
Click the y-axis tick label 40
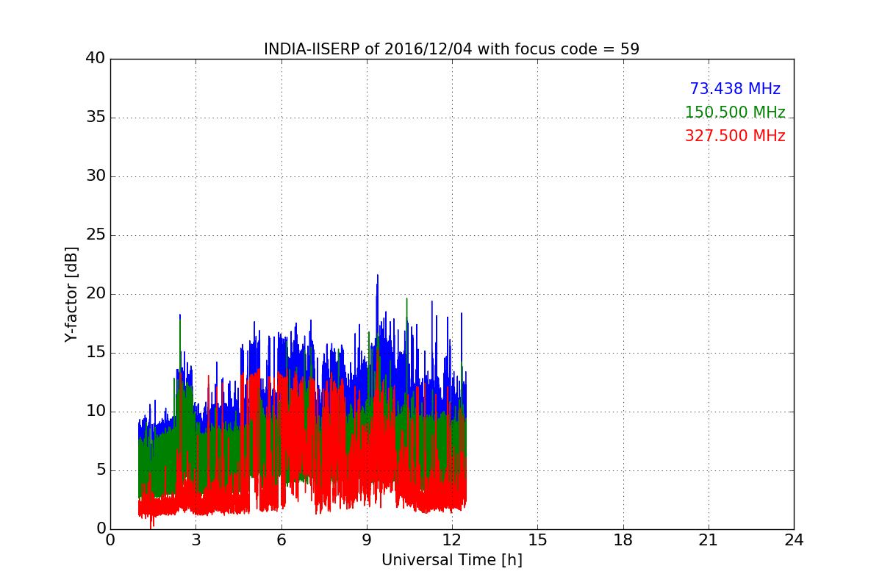pos(96,59)
